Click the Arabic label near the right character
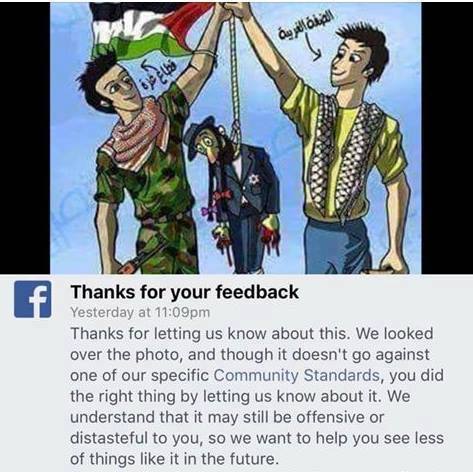Image resolution: width=473 pixels, height=472 pixels. (307, 27)
